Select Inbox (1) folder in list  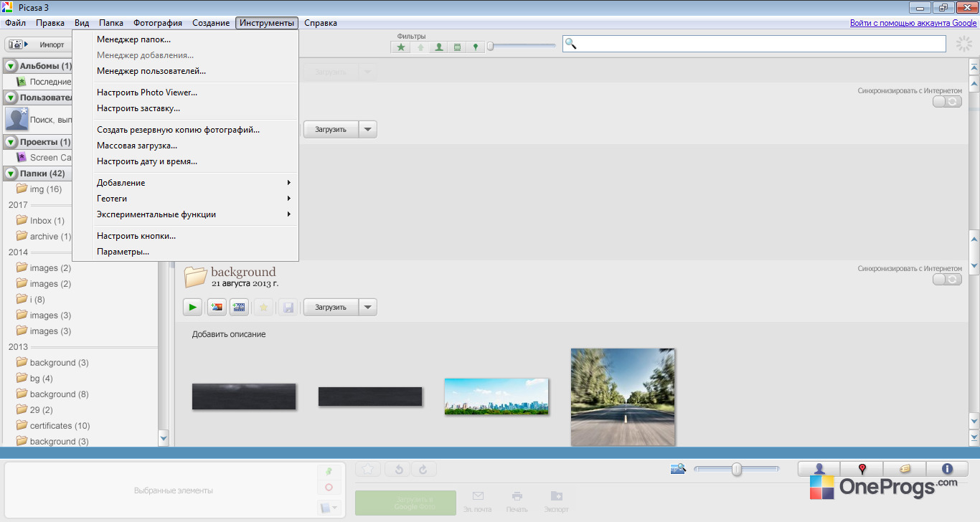(x=47, y=221)
